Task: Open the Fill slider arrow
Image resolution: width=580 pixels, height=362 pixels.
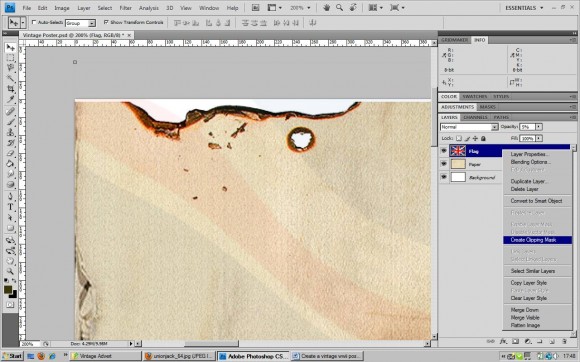Action: (539, 138)
